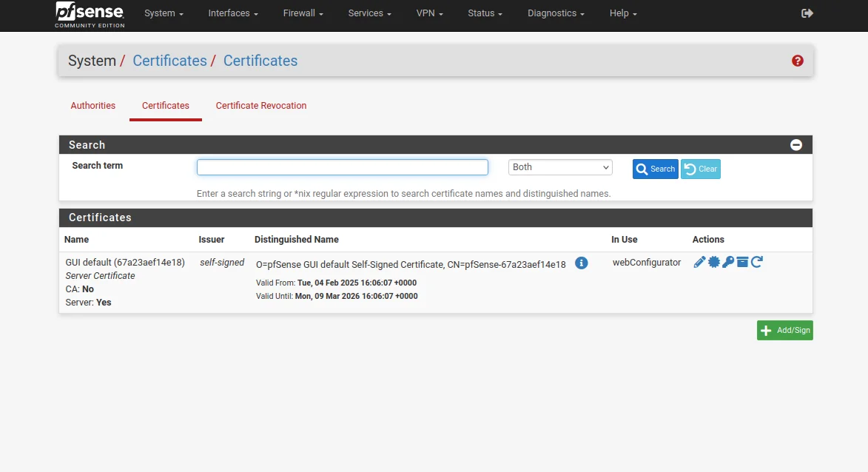Switch to the Certificate Revocation tab
Image resolution: width=868 pixels, height=472 pixels.
tap(261, 106)
